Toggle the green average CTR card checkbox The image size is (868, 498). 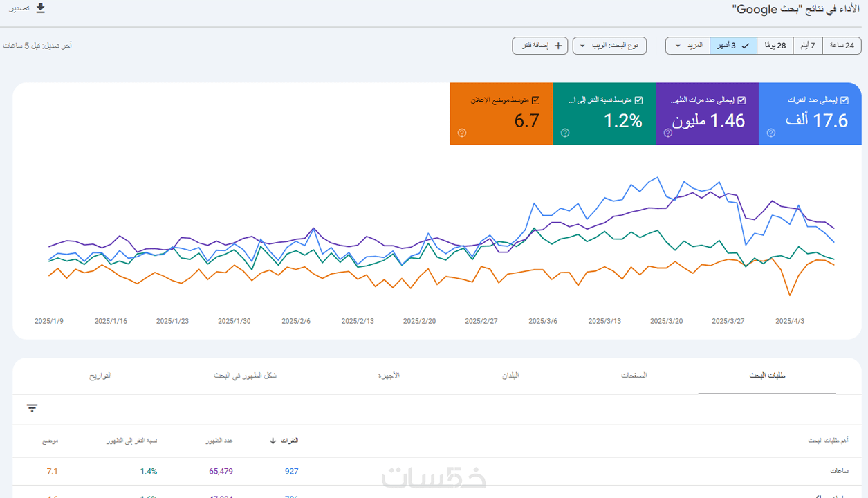638,100
